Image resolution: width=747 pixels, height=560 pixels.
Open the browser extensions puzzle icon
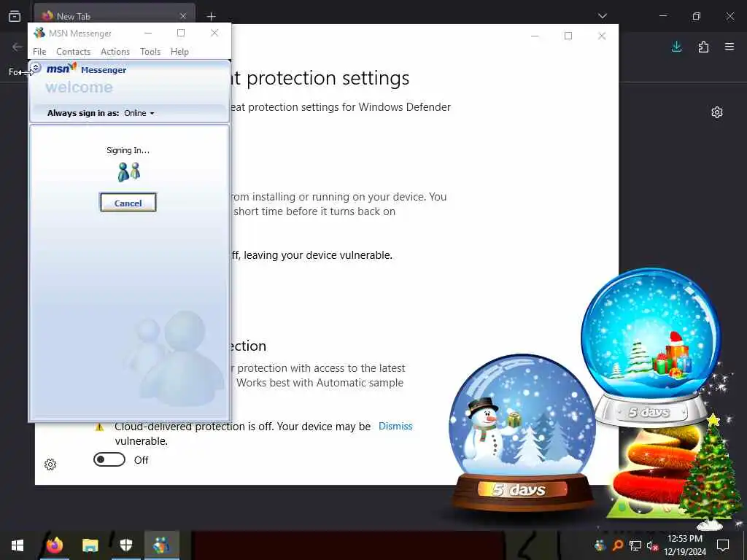tap(703, 47)
